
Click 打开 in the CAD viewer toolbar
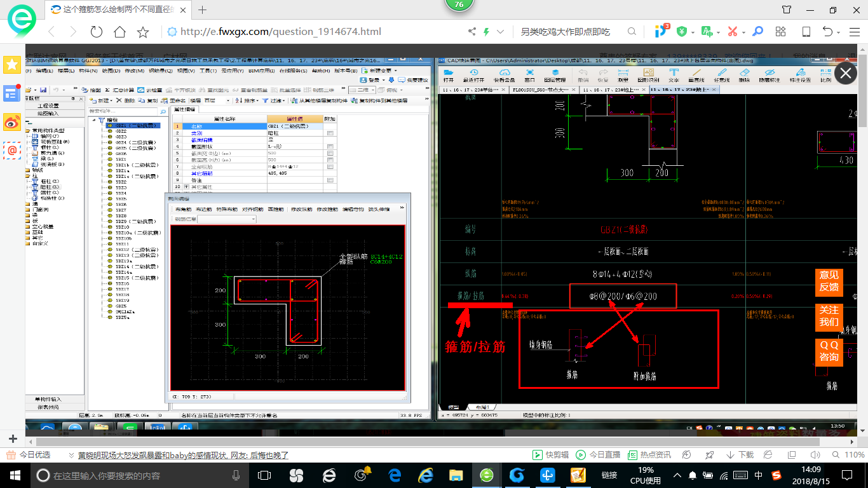(449, 76)
